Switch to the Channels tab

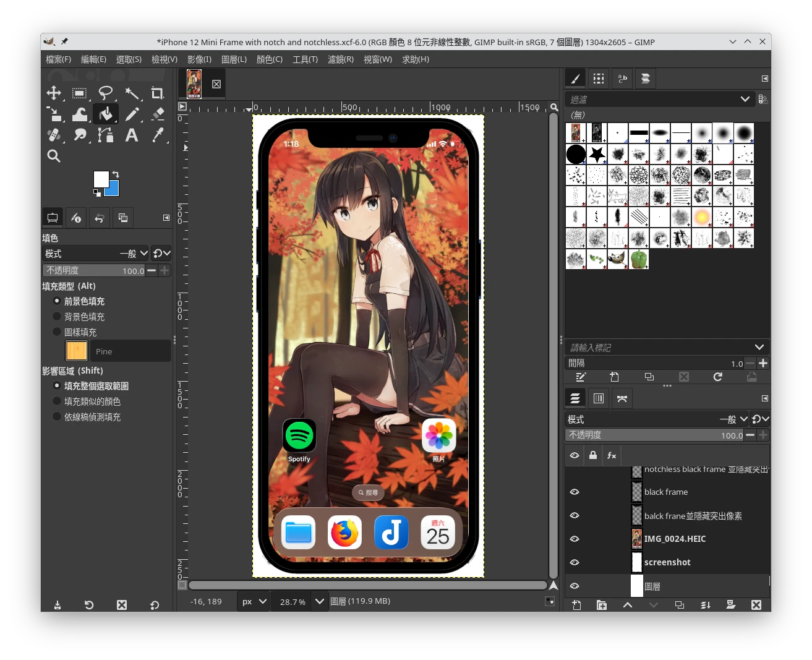pyautogui.click(x=599, y=398)
